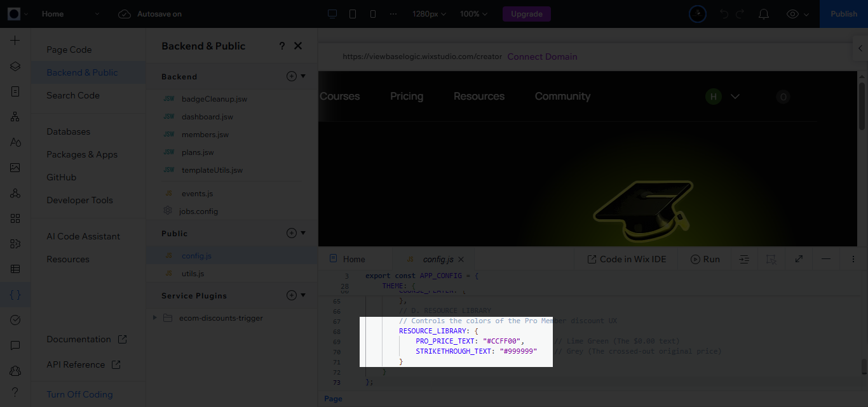Expand the code panel to fullscreen
This screenshot has height=407, width=868.
(x=799, y=258)
